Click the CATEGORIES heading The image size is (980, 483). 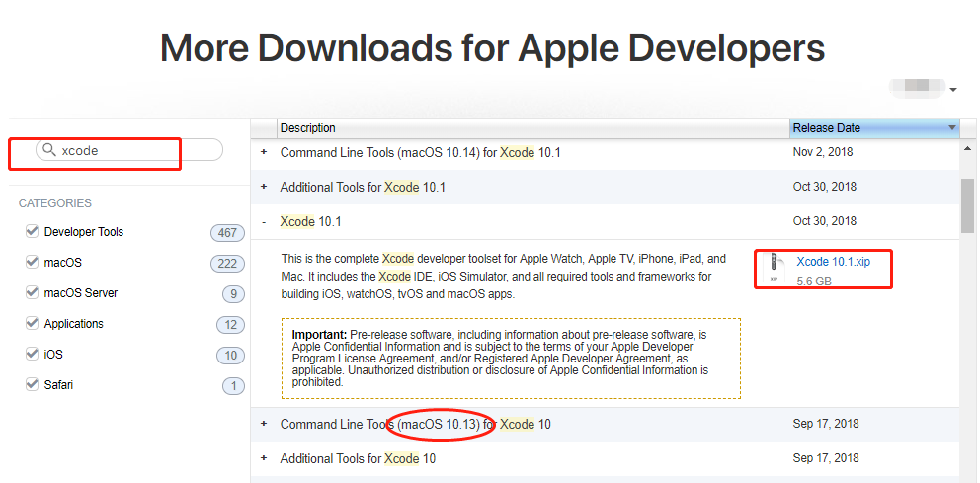pyautogui.click(x=55, y=203)
